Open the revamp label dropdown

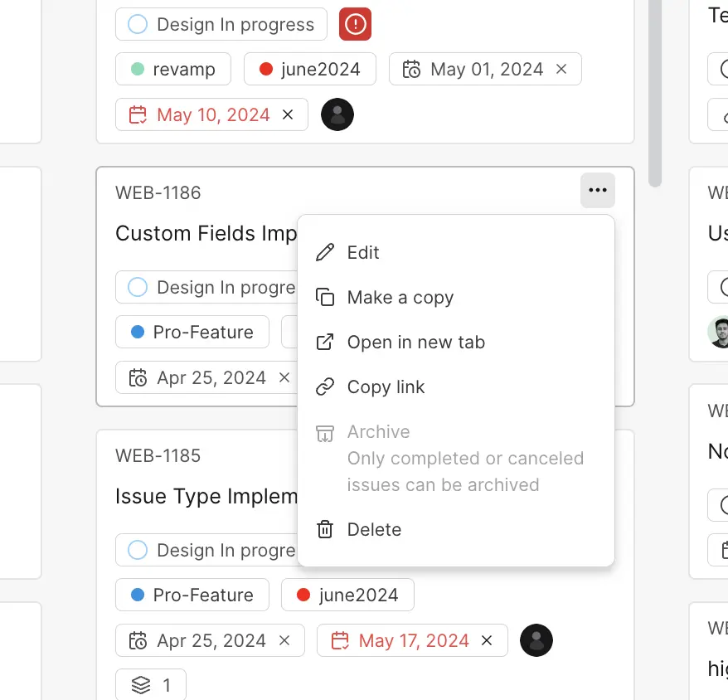[172, 69]
